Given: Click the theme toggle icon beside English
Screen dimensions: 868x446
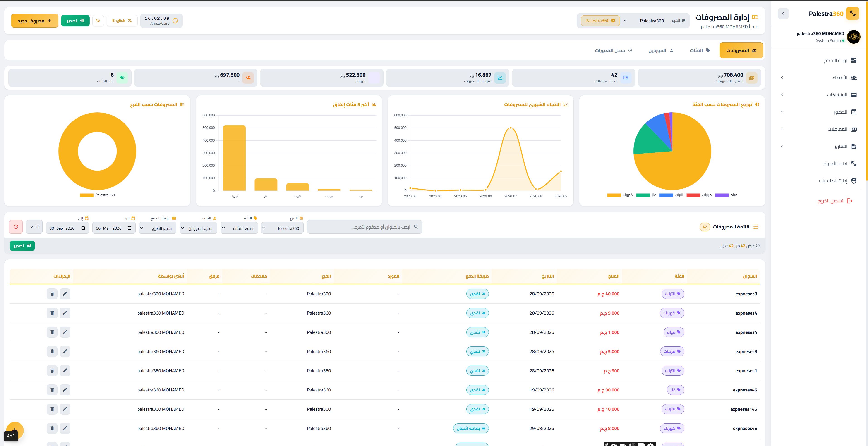Looking at the screenshot, I should coord(98,21).
